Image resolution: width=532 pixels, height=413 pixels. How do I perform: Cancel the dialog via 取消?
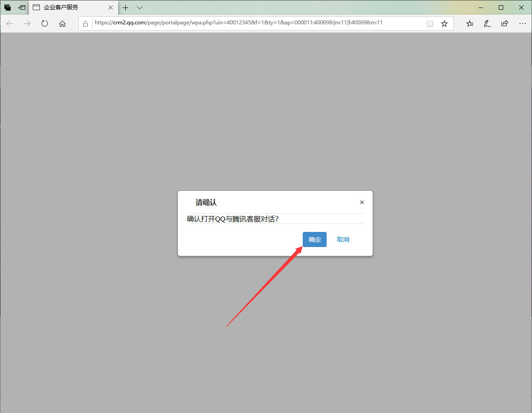pyautogui.click(x=343, y=239)
